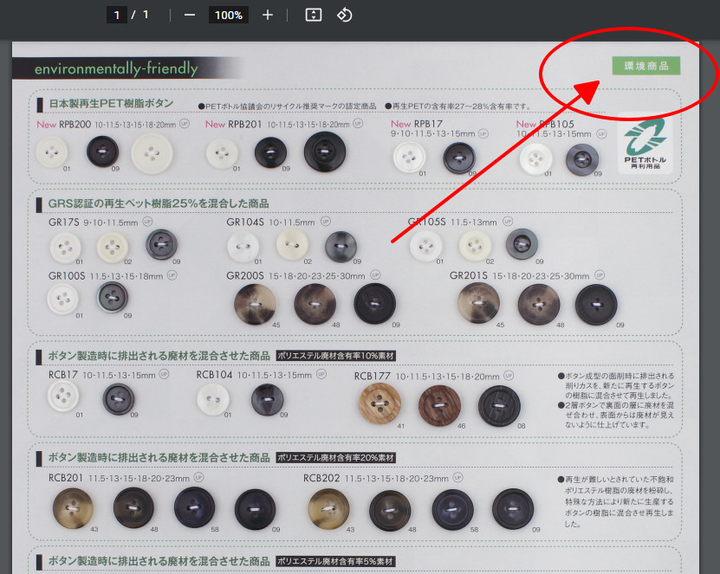Rotate the document counterclockwise
The width and height of the screenshot is (720, 574).
(x=344, y=15)
